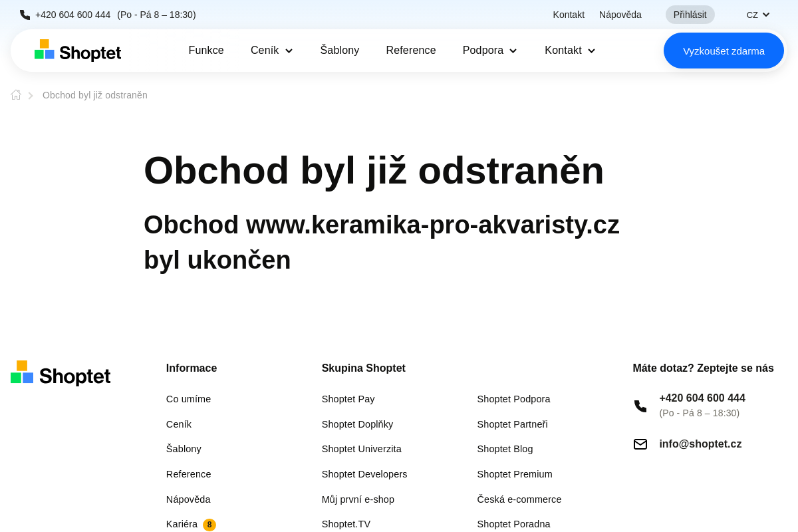
Task: Click the Shoptet logo in header
Action: pos(78,51)
